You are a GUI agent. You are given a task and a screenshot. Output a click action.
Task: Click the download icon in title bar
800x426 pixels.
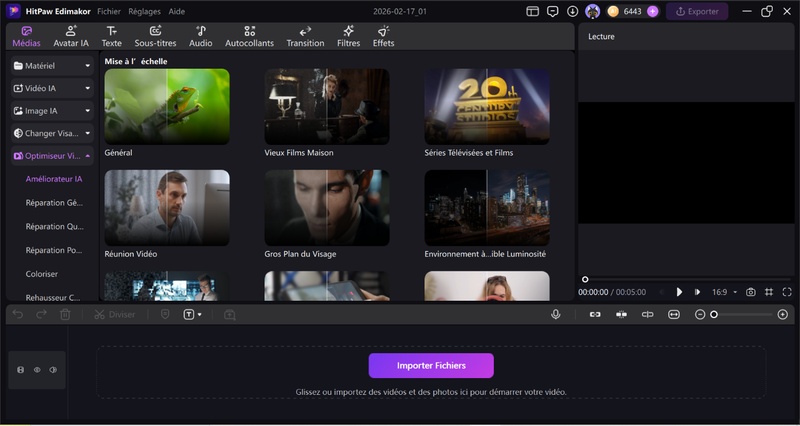click(x=572, y=11)
